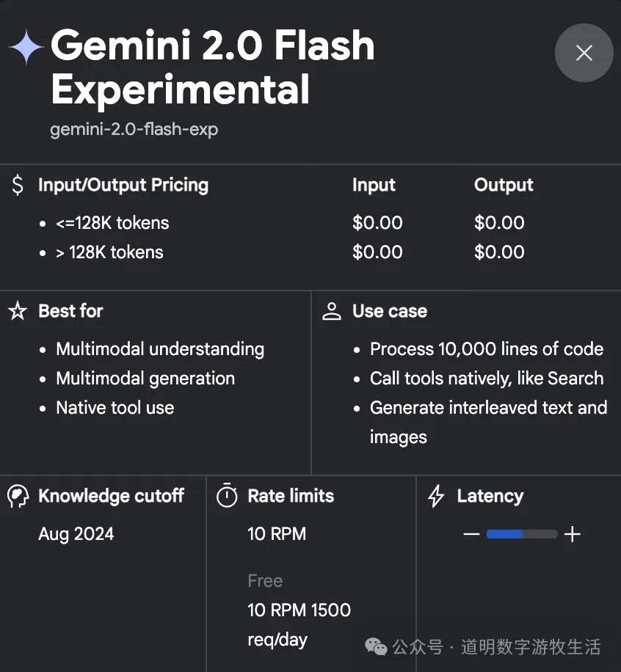Click the Free rate limits label
The image size is (621, 672).
coord(265,580)
